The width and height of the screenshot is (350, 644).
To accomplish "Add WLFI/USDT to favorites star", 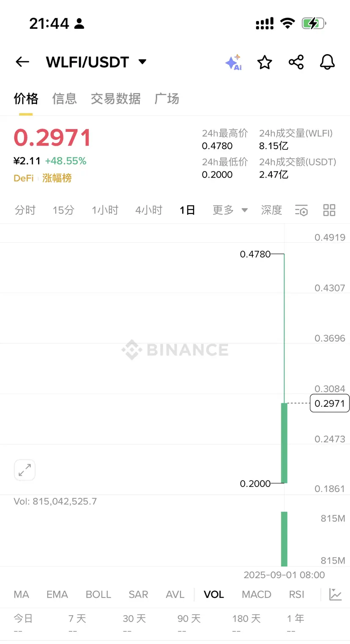I will [265, 62].
